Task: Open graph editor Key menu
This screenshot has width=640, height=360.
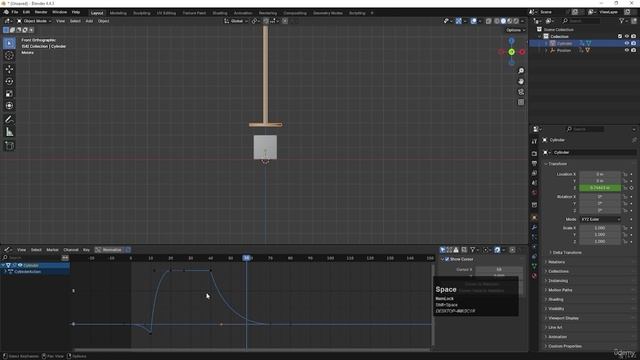Action: point(86,250)
